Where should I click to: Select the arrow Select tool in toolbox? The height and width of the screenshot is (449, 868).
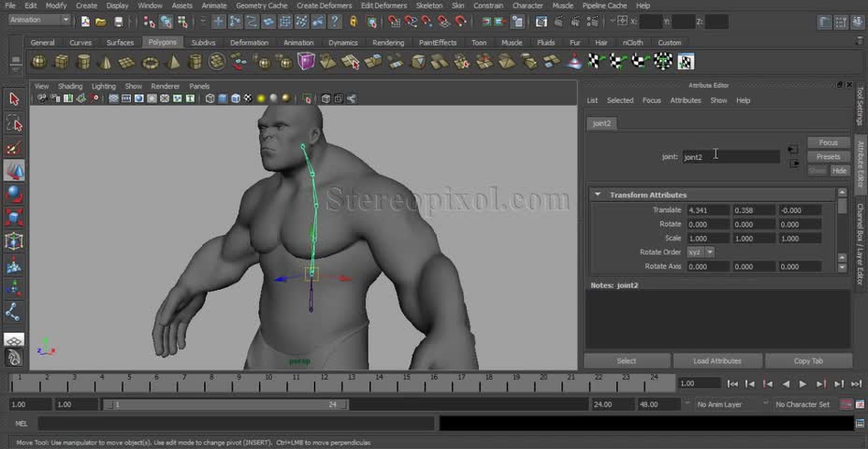pos(14,99)
